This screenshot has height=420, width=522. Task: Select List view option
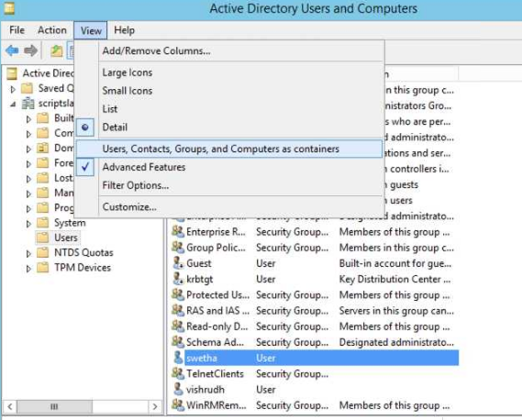pyautogui.click(x=229, y=109)
